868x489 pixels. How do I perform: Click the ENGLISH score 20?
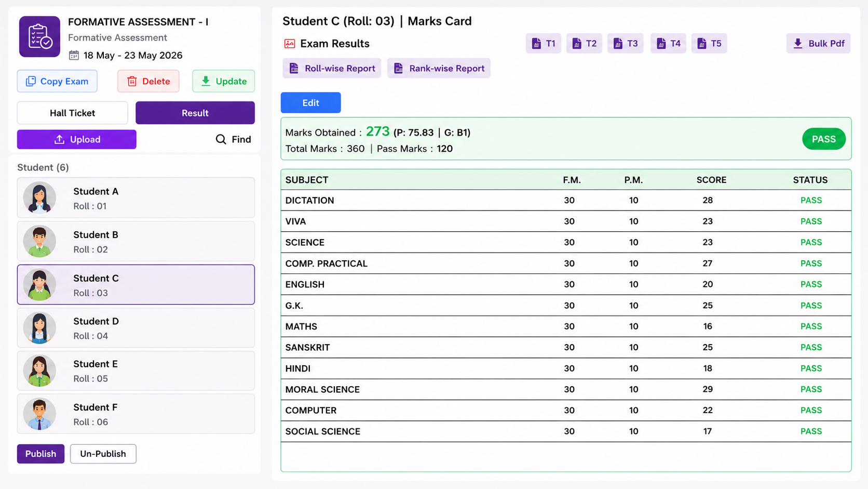[x=708, y=284]
